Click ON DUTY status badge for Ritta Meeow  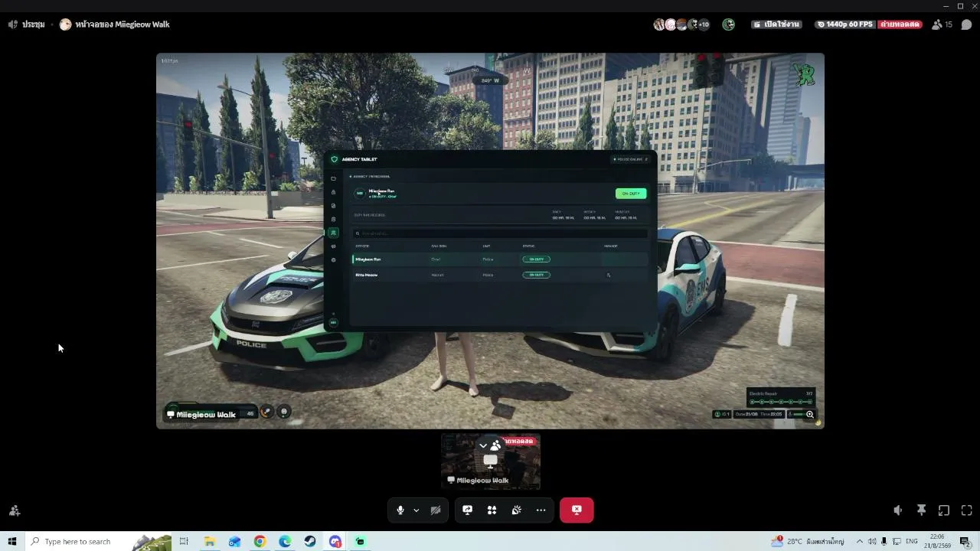tap(536, 275)
